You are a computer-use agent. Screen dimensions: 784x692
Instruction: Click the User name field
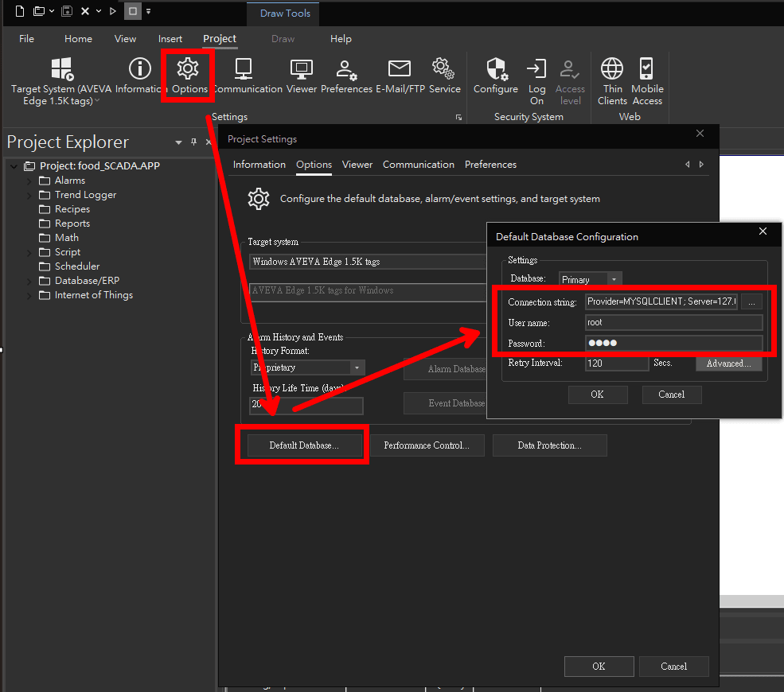pyautogui.click(x=673, y=322)
